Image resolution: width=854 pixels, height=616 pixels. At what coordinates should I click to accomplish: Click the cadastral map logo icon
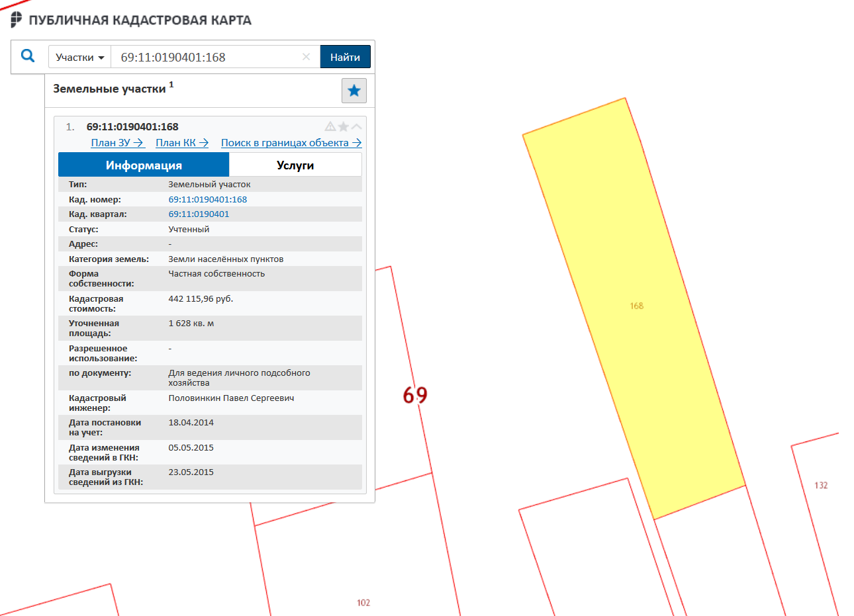tap(17, 20)
